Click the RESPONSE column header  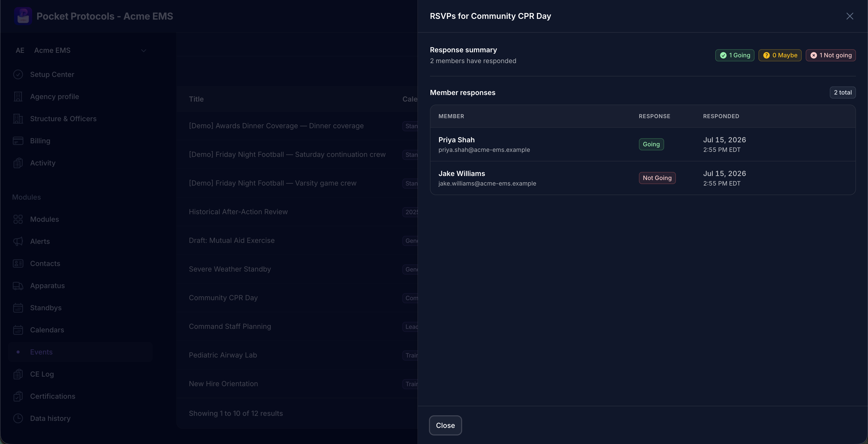[654, 116]
